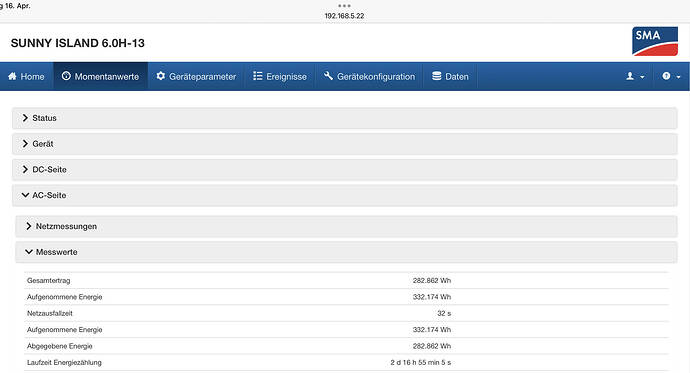
Task: Click the SUNNY ISLAND 6.0H-13 title
Action: tap(77, 43)
